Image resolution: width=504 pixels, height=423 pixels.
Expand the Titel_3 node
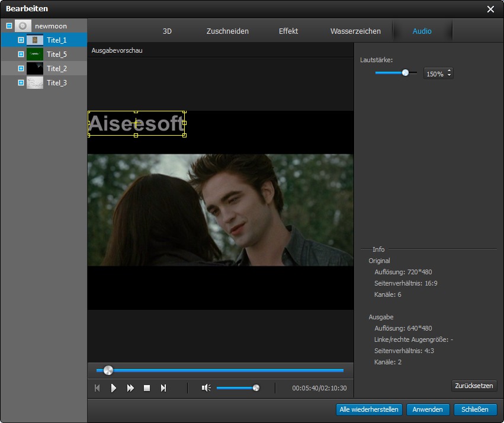(x=21, y=82)
